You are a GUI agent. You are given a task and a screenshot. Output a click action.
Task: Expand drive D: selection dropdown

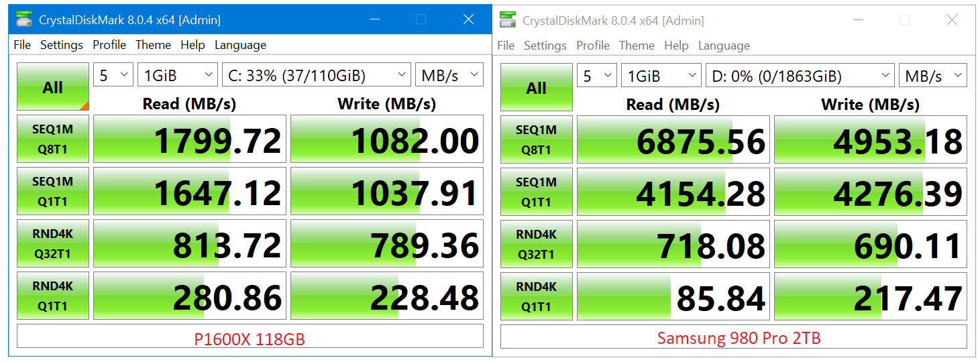[800, 76]
